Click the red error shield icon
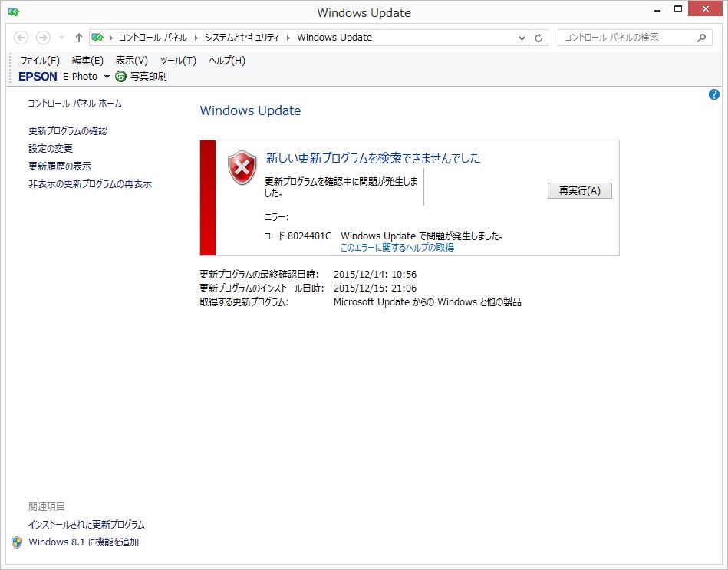Image resolution: width=728 pixels, height=570 pixels. point(242,167)
